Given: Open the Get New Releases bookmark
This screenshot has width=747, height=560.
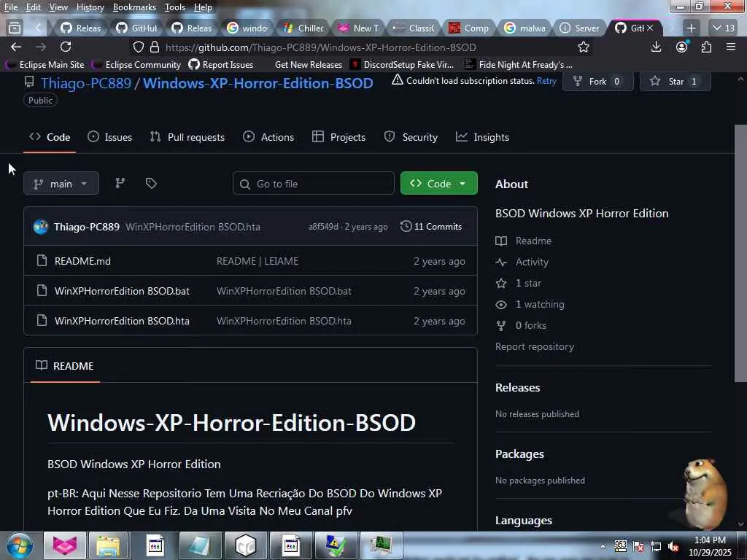Looking at the screenshot, I should 309,64.
